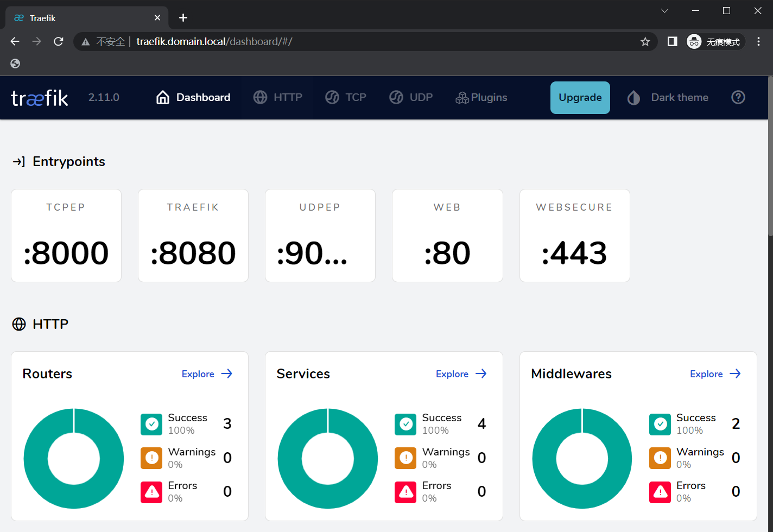Screen dimensions: 773x532
Task: Click Services Errors red icon
Action: (405, 492)
